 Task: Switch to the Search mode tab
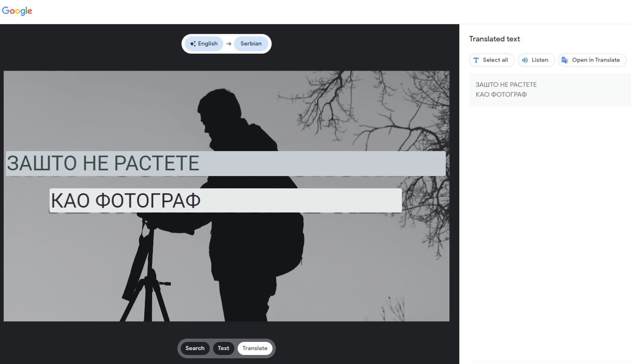click(195, 348)
